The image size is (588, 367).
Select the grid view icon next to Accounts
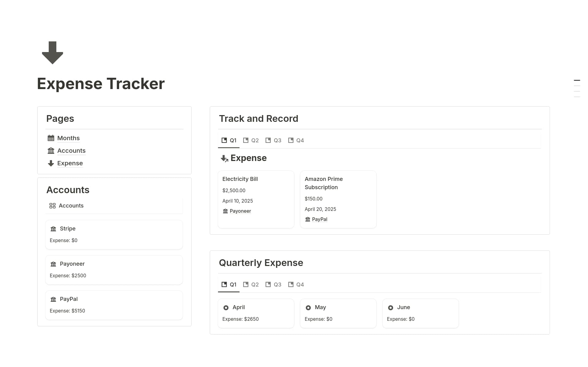click(52, 206)
